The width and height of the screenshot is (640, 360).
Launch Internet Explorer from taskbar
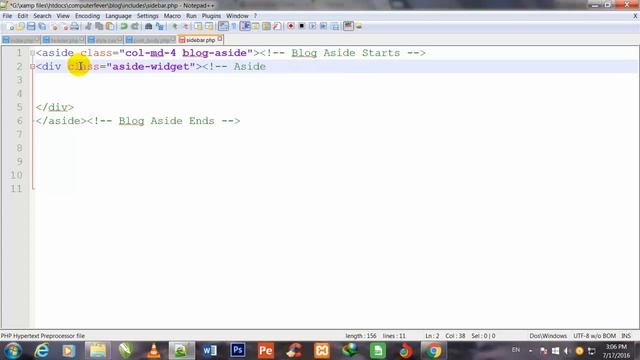42,351
